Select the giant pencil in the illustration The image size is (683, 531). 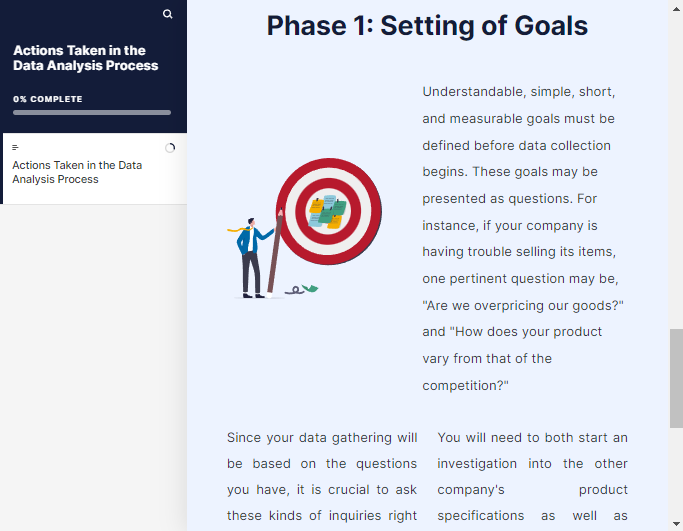[275, 252]
